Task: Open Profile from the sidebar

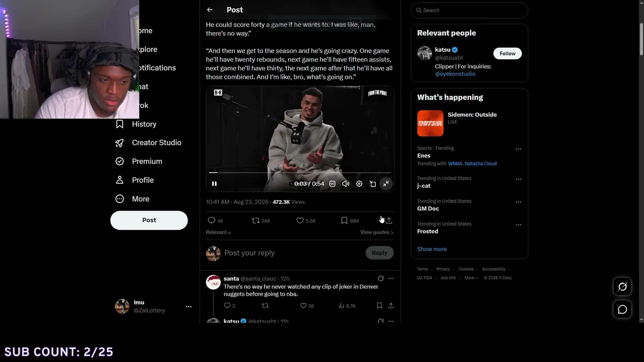Action: 135,180
